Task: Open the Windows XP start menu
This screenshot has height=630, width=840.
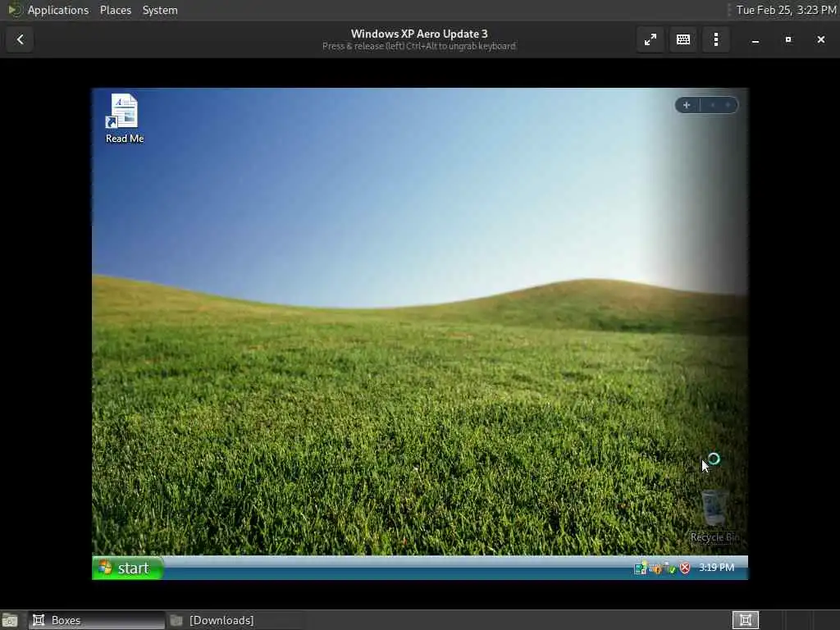Action: coord(128,568)
